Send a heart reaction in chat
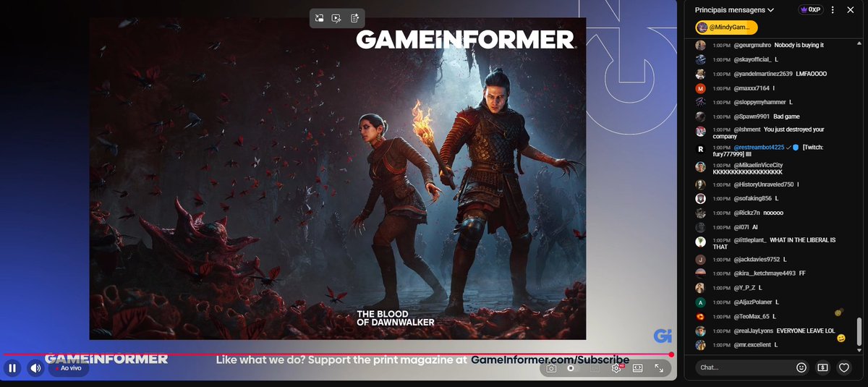 (x=843, y=367)
